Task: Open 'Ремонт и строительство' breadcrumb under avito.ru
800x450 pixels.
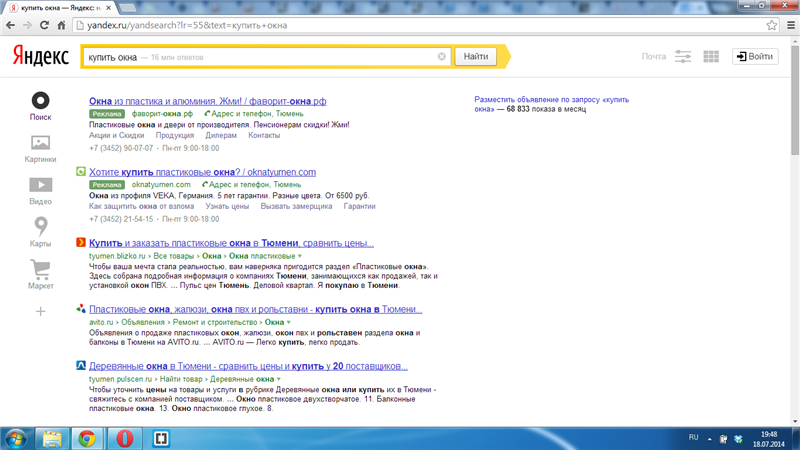Action: click(215, 322)
